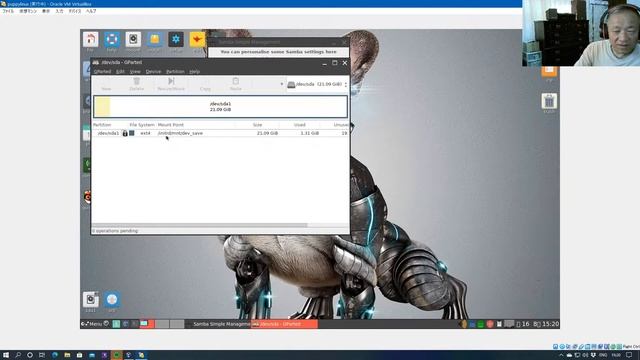Open the Help menu in GParted
Screen dimensions: 640x360
(194, 71)
